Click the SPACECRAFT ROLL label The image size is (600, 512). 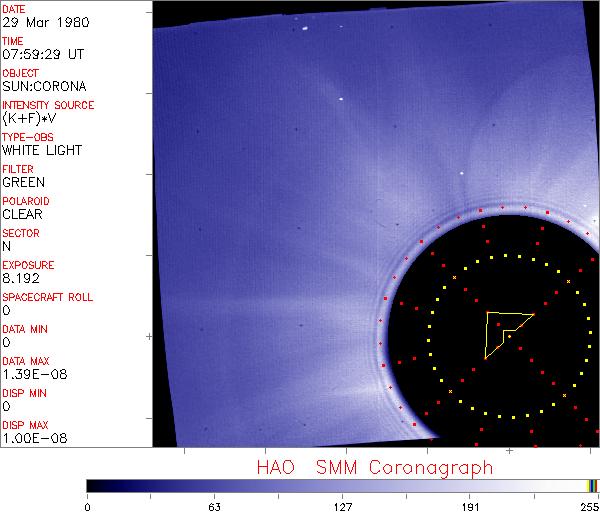click(x=48, y=297)
